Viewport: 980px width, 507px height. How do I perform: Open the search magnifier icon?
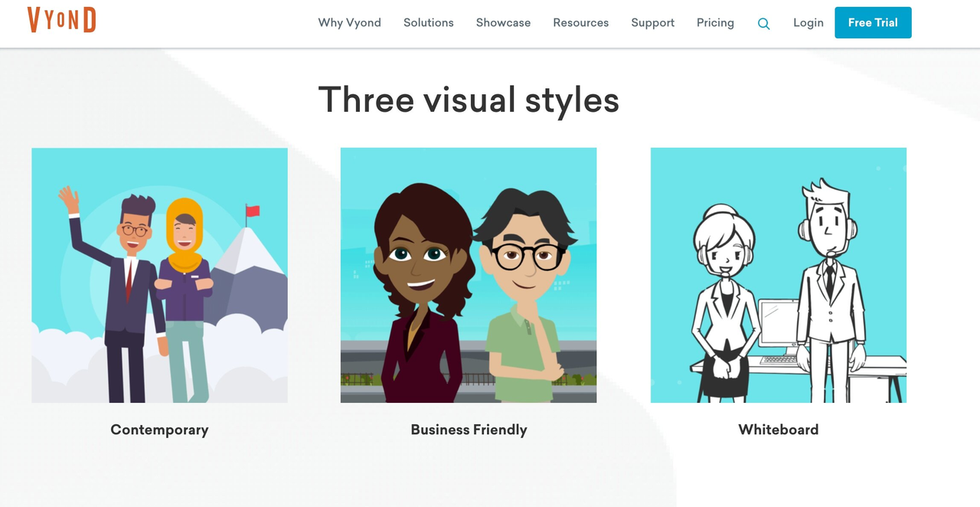(x=763, y=24)
